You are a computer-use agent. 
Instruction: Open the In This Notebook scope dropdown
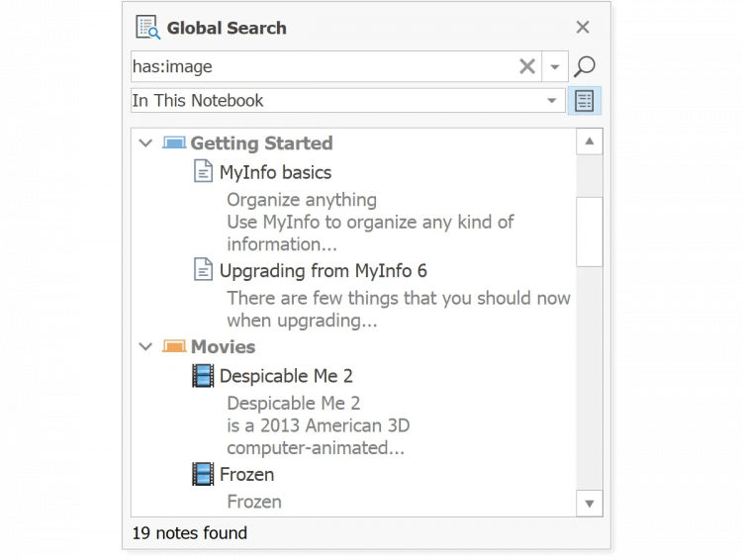tap(551, 101)
